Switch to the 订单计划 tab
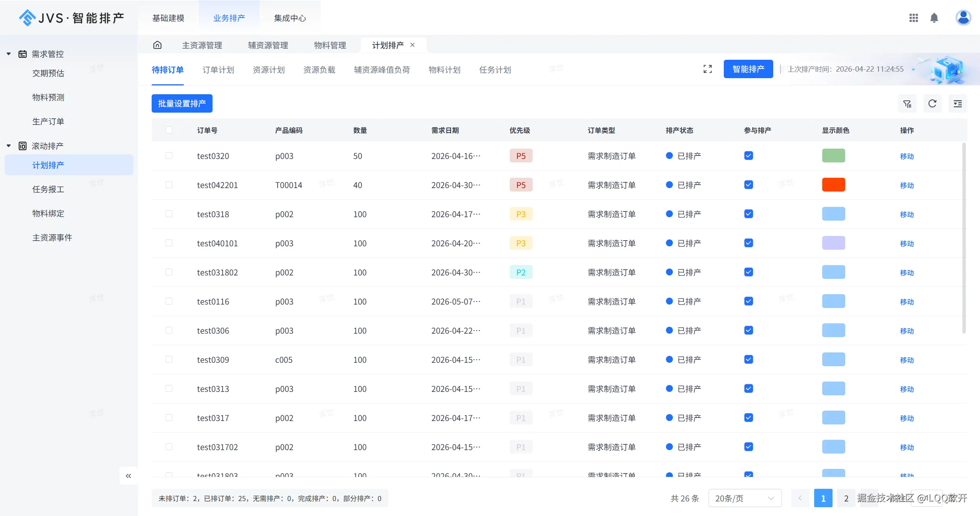Screen dimensions: 980x516 tap(218, 70)
